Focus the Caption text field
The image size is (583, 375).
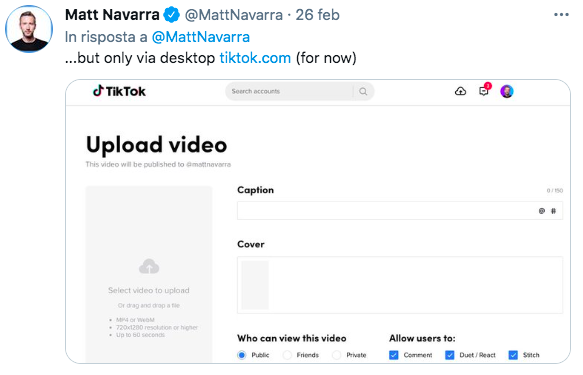[x=400, y=211]
